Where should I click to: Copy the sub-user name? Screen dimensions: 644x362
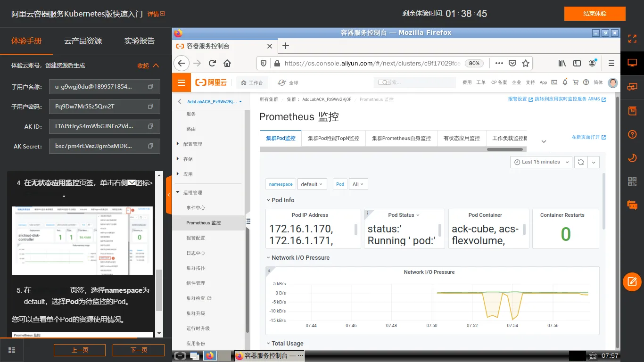coord(150,87)
